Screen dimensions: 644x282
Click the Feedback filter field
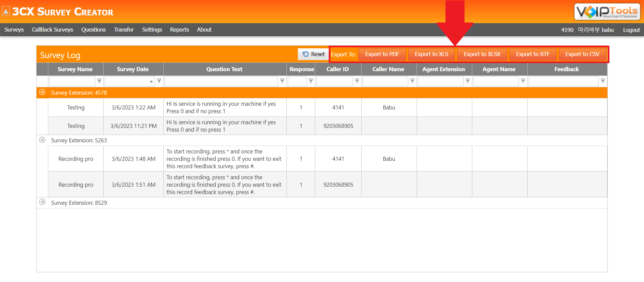pyautogui.click(x=563, y=81)
